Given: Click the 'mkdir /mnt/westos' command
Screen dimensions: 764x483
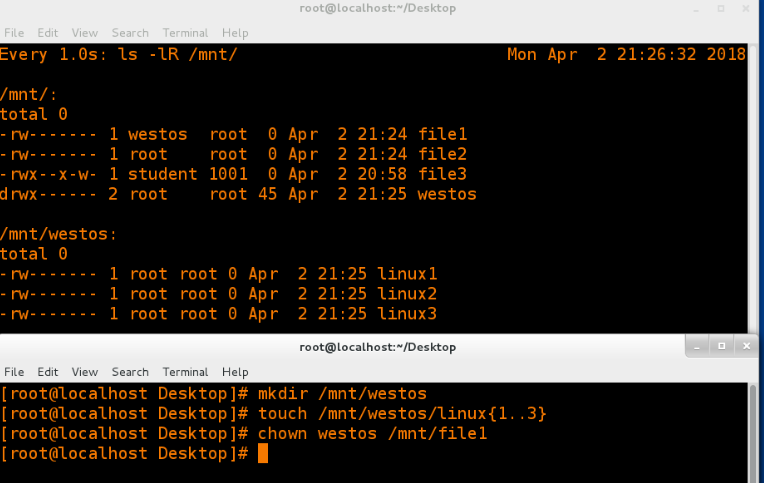Looking at the screenshot, I should click(343, 393).
